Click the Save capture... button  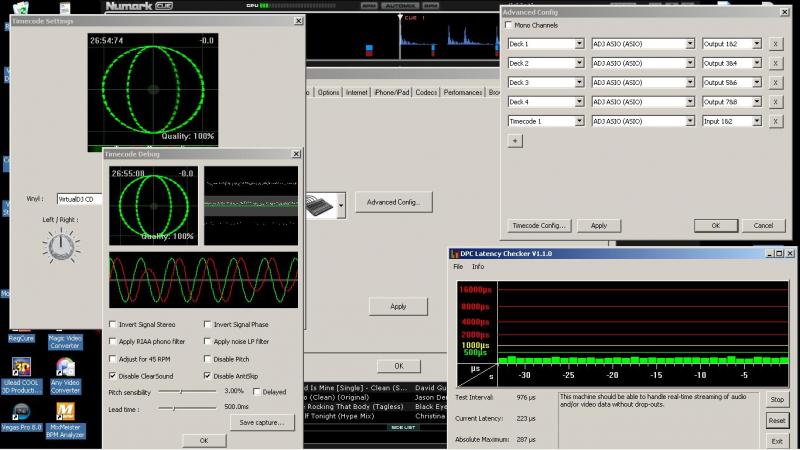point(262,423)
